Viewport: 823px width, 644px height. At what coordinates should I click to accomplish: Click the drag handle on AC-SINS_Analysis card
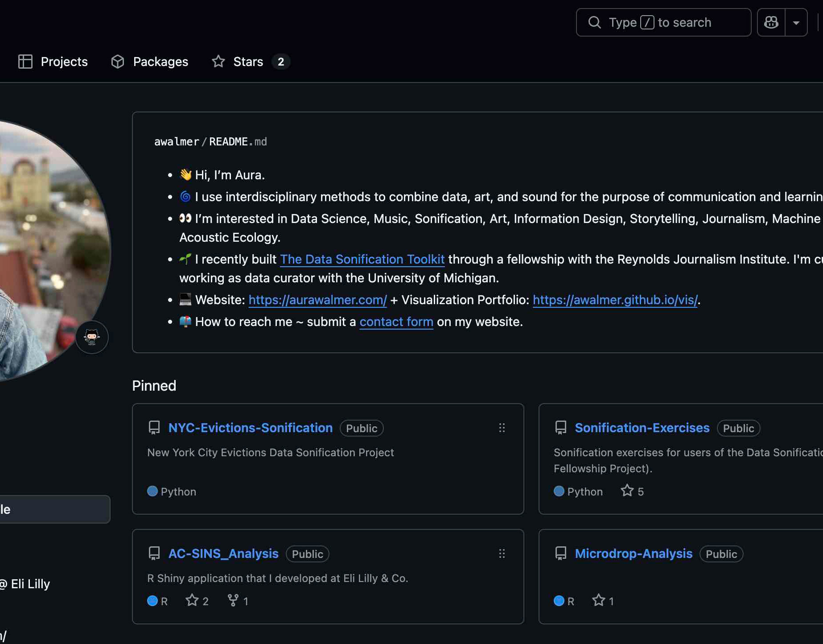click(502, 553)
